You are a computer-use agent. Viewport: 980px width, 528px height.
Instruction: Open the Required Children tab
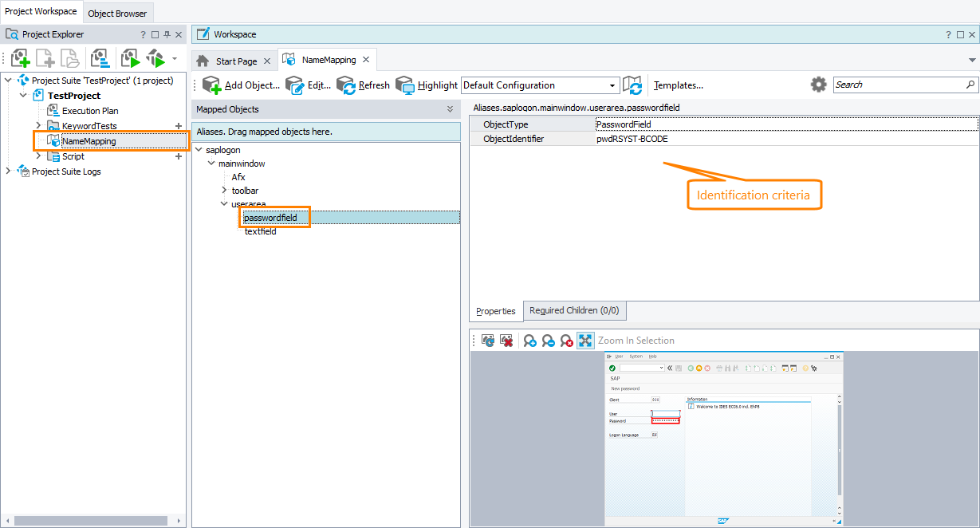pos(573,310)
